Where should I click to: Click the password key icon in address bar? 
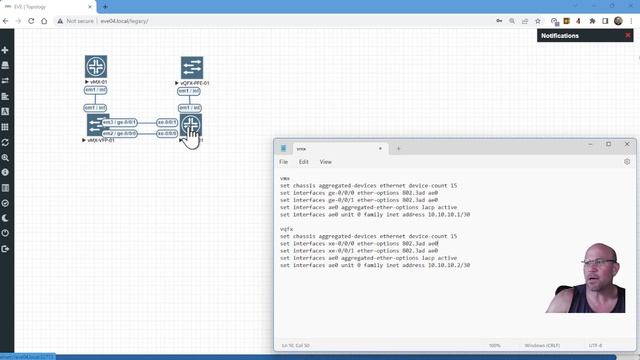click(x=499, y=21)
